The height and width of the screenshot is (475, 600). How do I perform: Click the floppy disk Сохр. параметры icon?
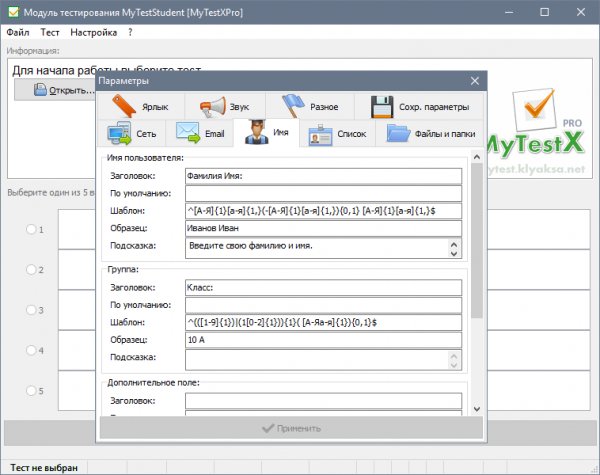point(382,107)
